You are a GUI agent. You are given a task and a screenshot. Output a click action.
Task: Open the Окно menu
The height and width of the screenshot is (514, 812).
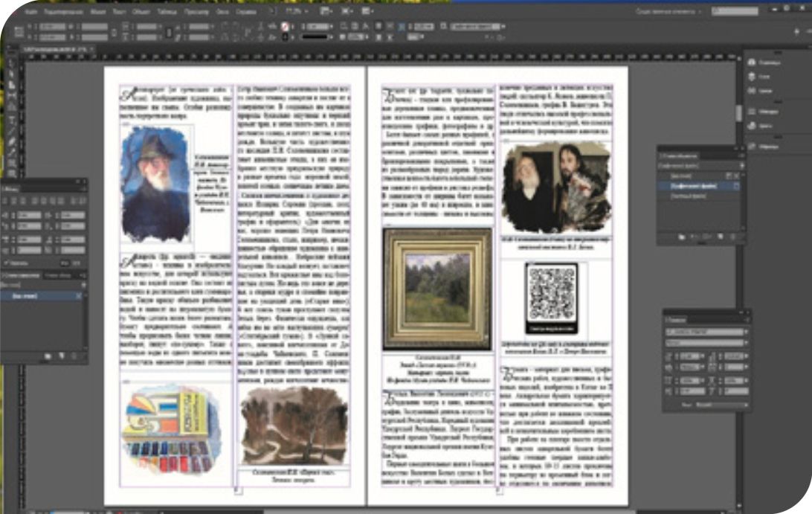222,13
